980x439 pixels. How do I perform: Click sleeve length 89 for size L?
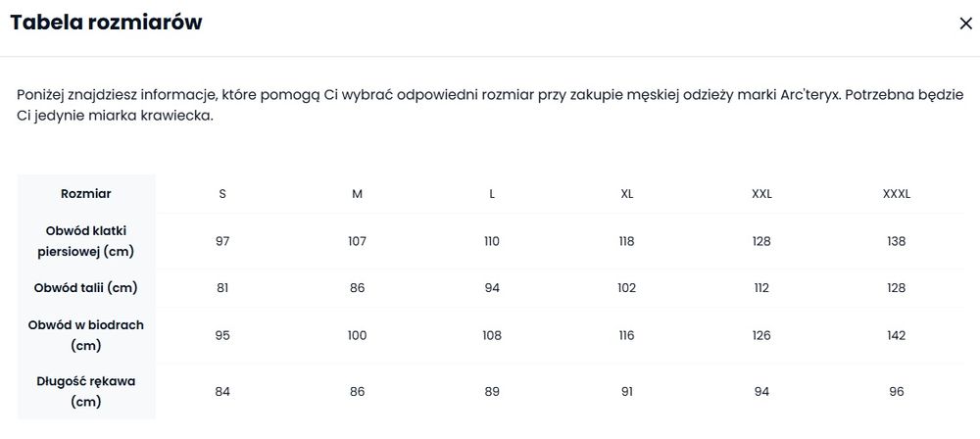[492, 392]
